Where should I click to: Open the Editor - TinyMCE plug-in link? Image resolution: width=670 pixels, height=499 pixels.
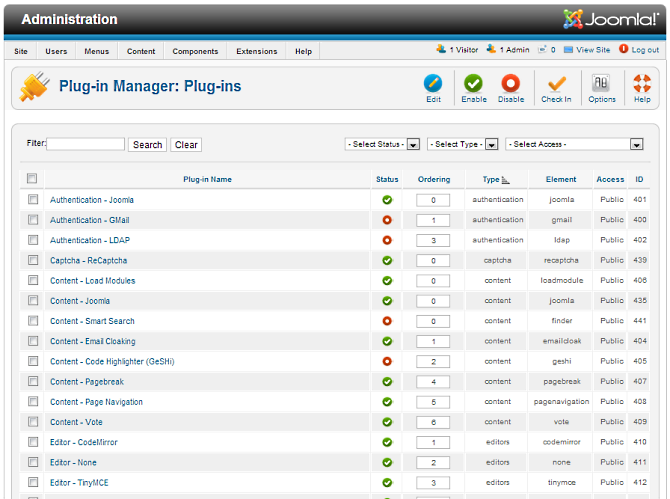pos(79,483)
